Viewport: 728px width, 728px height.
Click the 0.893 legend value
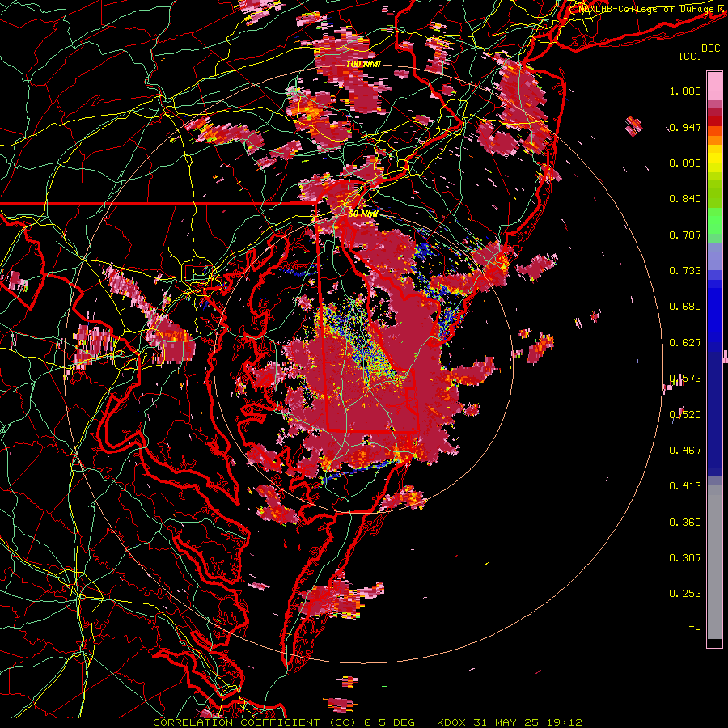click(685, 163)
